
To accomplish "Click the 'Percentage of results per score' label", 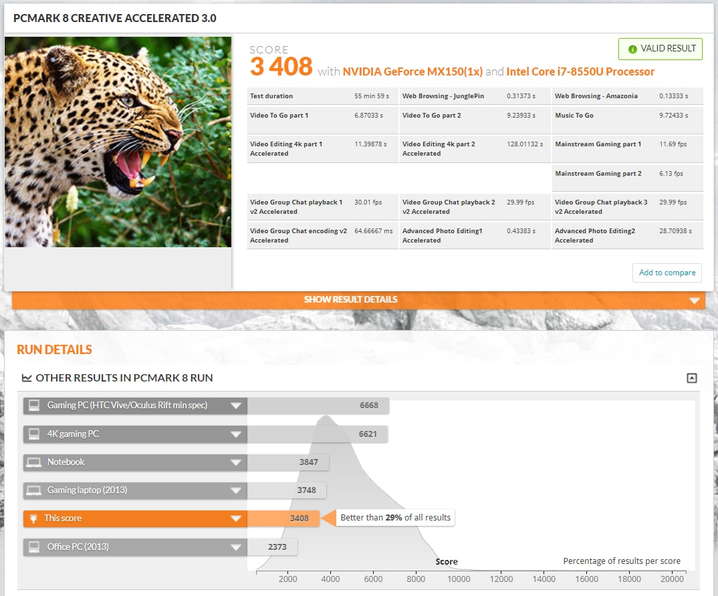I will 621,561.
